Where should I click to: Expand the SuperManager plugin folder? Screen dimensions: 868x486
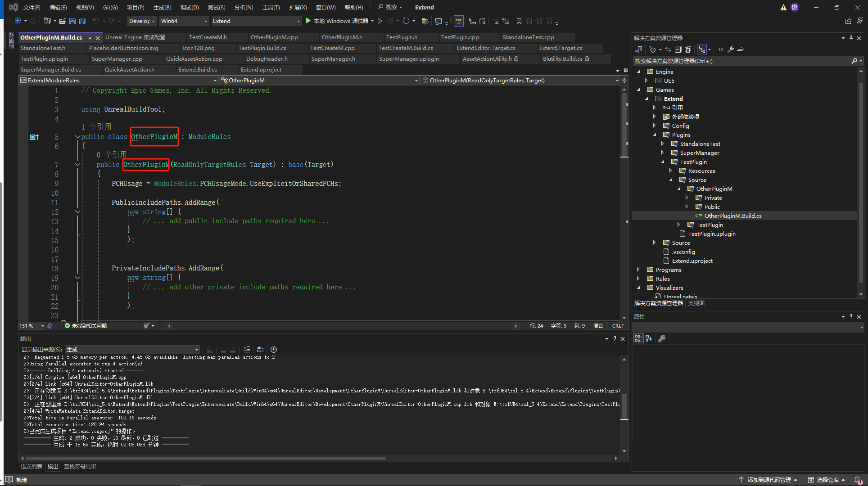click(662, 153)
